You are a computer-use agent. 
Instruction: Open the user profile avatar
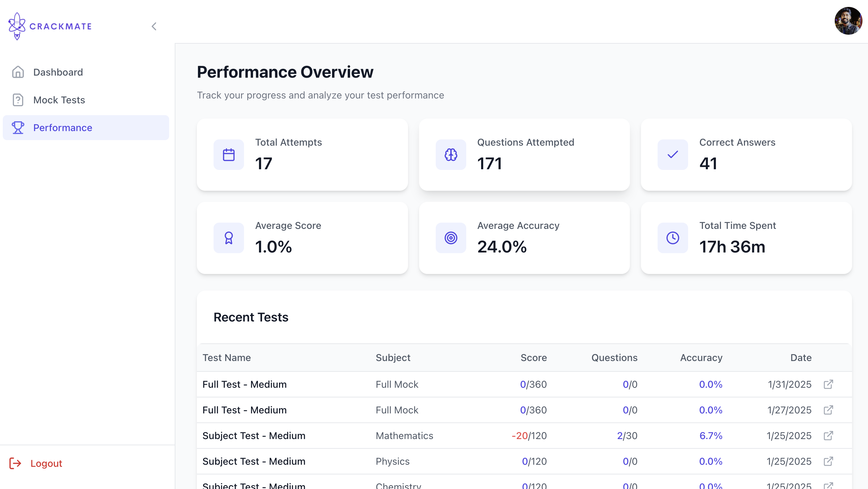[x=848, y=21]
